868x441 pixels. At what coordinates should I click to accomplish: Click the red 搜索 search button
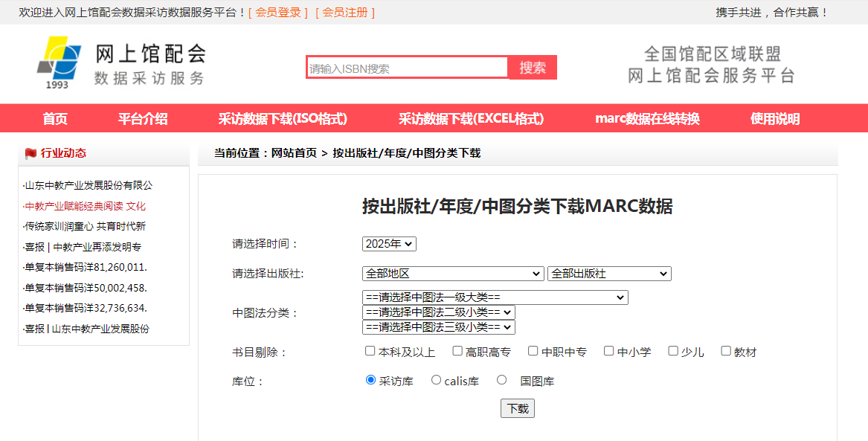(x=533, y=68)
